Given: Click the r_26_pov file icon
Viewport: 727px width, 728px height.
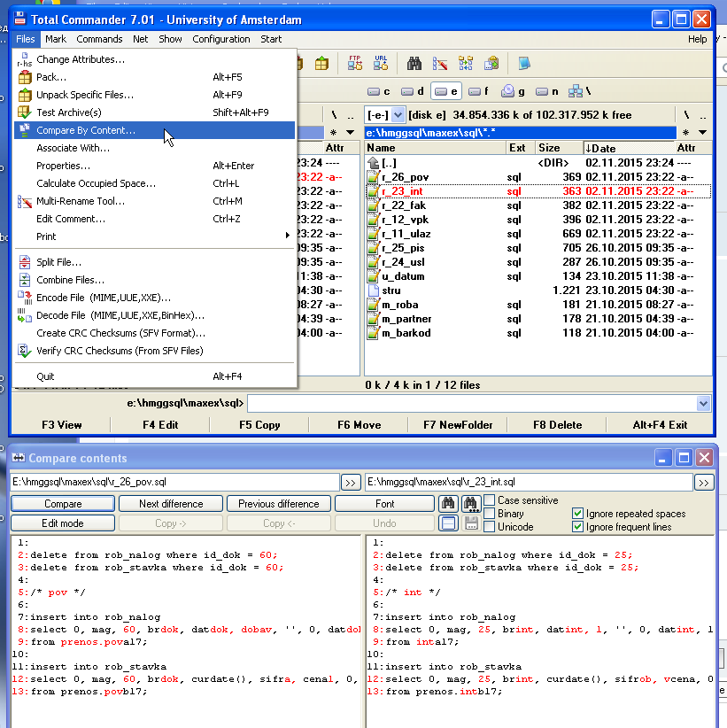Looking at the screenshot, I should (x=373, y=177).
